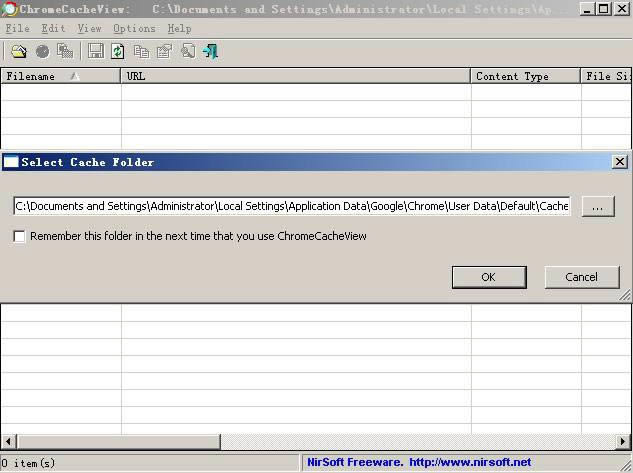Click the Copy Selected Items toolbar icon

141,51
